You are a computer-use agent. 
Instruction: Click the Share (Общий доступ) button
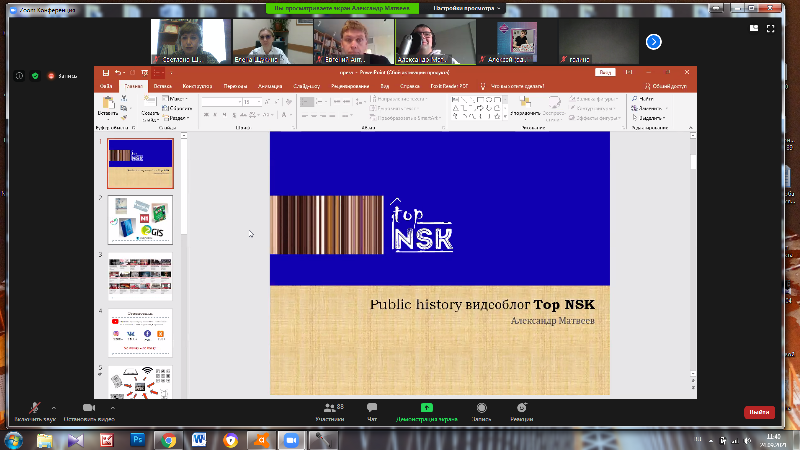click(666, 86)
